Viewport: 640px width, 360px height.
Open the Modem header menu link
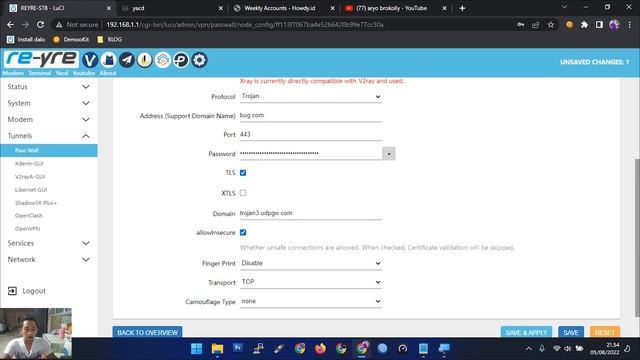tap(13, 73)
